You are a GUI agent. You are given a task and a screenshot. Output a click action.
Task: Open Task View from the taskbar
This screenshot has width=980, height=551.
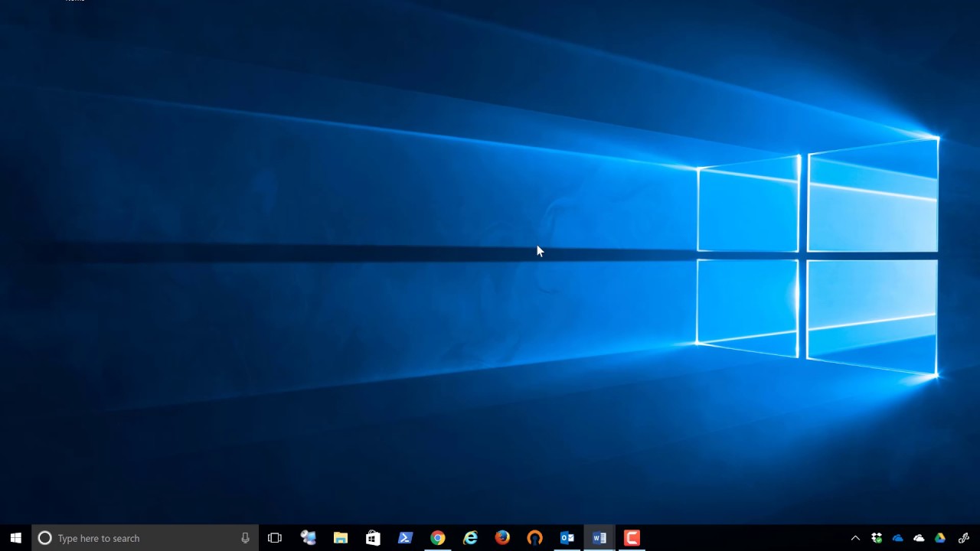[275, 538]
